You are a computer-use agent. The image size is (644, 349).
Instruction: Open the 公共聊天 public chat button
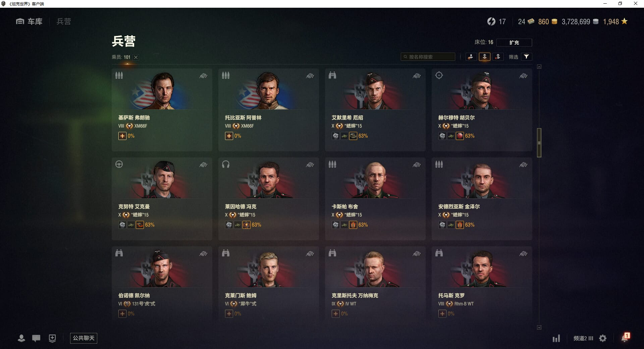84,338
